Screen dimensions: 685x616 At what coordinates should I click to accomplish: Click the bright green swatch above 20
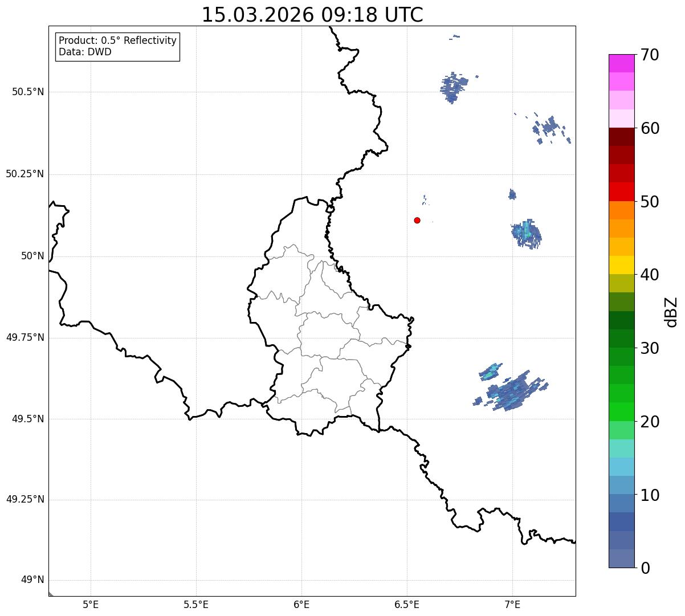(x=621, y=411)
